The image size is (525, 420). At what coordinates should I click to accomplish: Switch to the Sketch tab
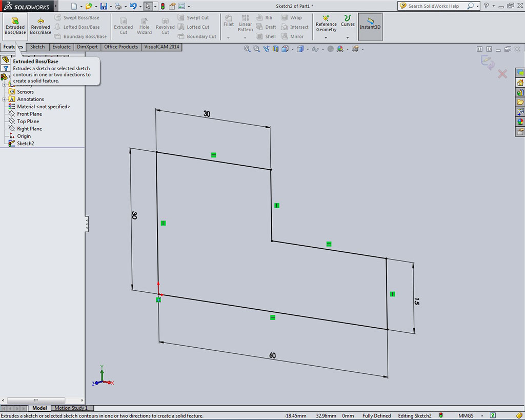tap(37, 47)
